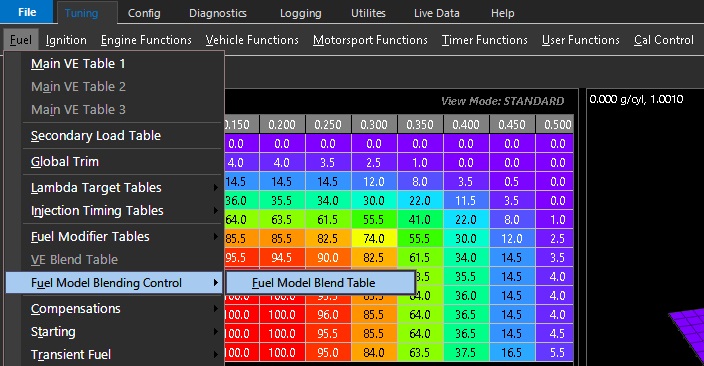The height and width of the screenshot is (366, 704).
Task: Open the Help tab
Action: (x=502, y=13)
